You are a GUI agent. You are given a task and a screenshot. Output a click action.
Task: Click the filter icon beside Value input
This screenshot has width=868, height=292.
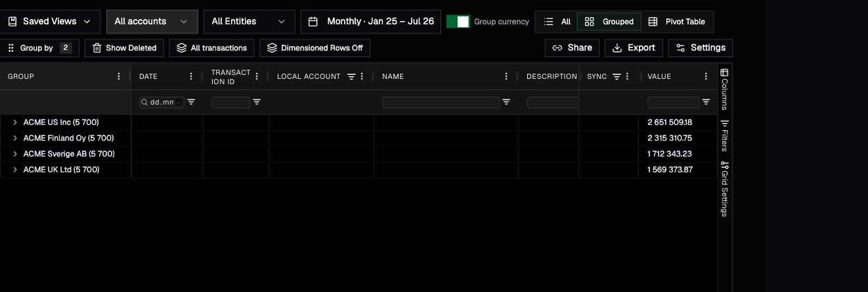click(706, 103)
